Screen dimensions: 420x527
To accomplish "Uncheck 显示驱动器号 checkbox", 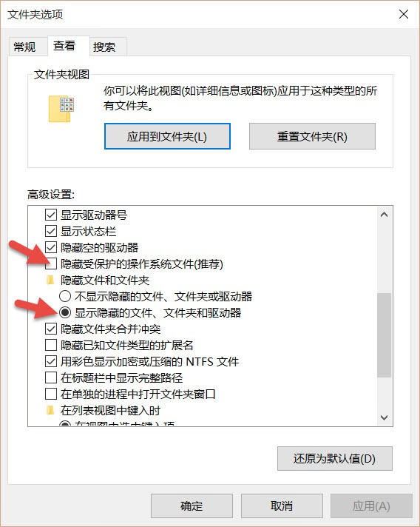I will tap(51, 215).
